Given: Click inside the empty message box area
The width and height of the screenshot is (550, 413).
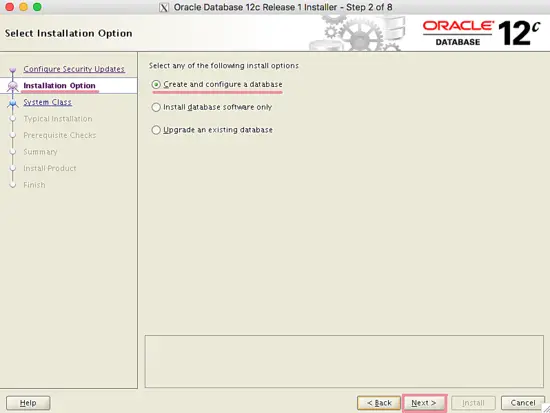Looking at the screenshot, I should 344,361.
